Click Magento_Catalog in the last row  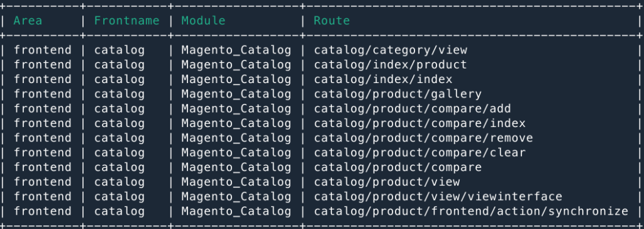(236, 211)
